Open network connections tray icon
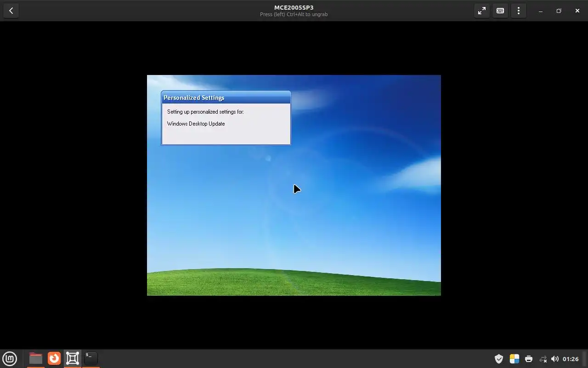 (543, 359)
